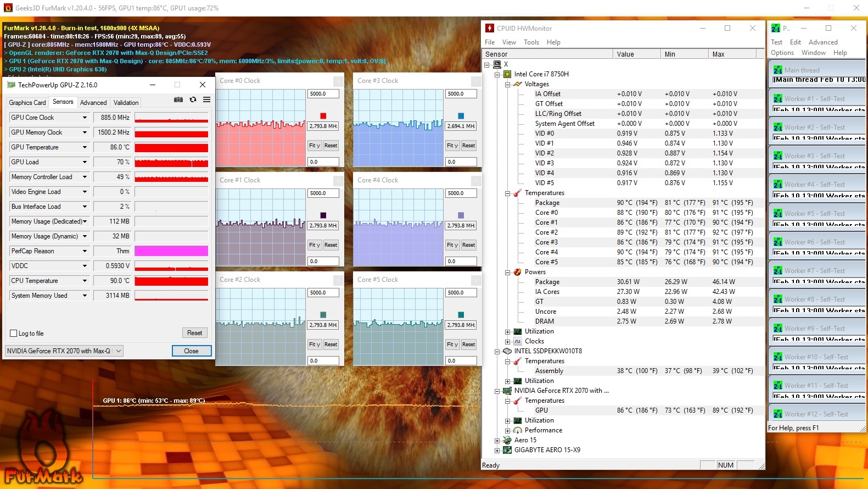
Task: Click the thermometer icon beside SSD Temperatures
Action: click(518, 361)
